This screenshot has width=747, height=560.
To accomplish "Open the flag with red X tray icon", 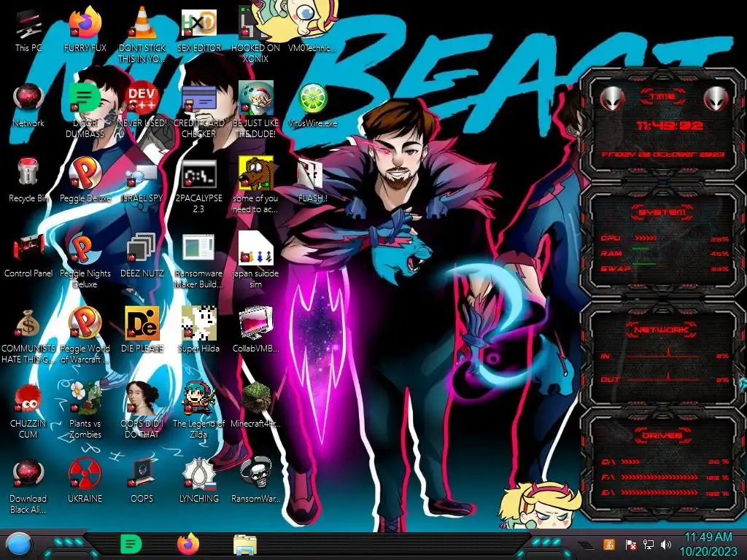I will (x=630, y=544).
